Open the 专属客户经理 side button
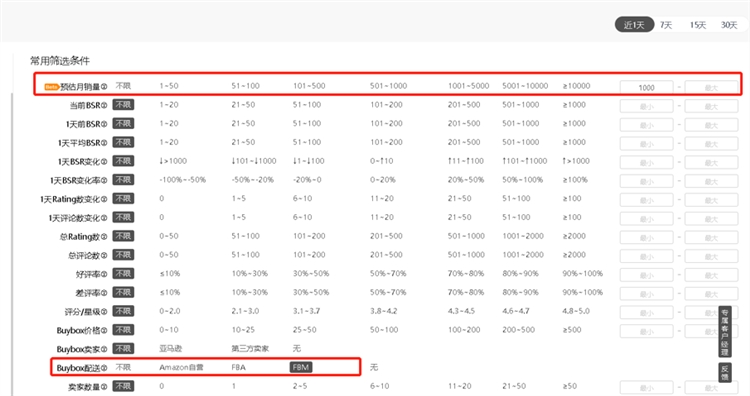 [725, 332]
